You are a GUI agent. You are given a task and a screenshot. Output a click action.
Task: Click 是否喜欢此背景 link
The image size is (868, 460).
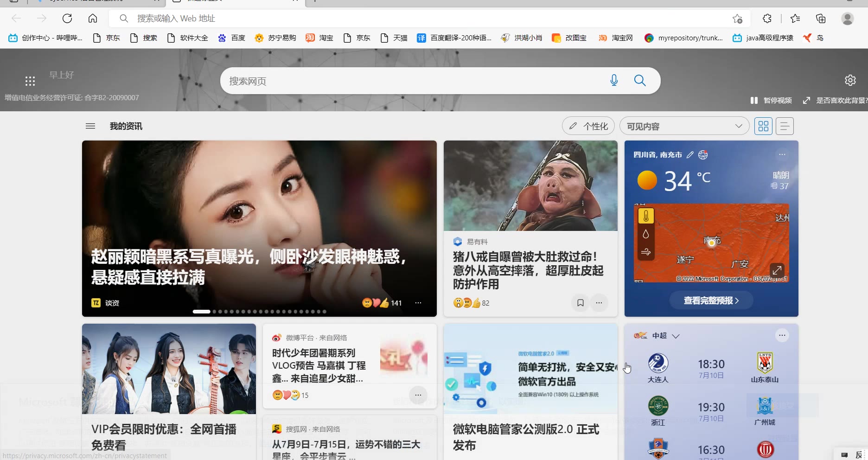pos(835,101)
